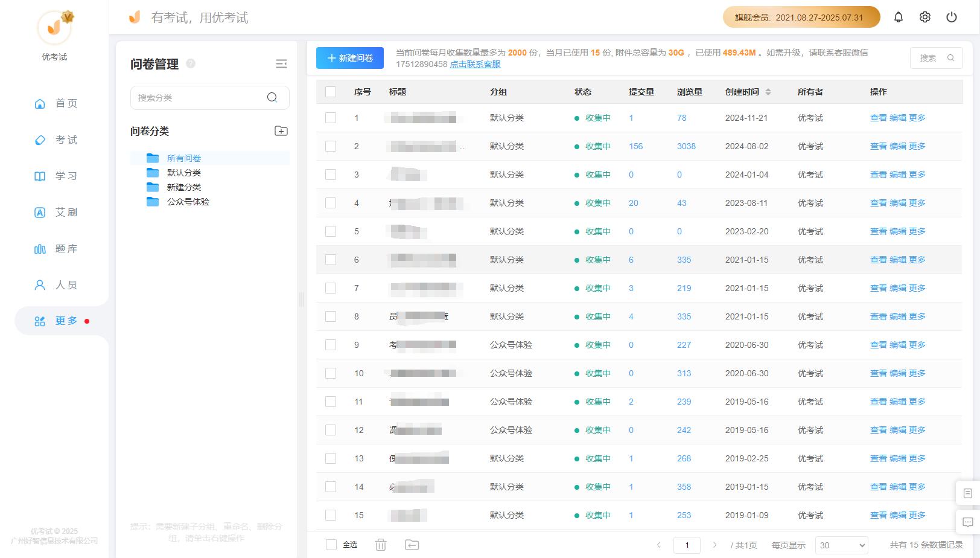980x558 pixels.
Task: Collapse the 问卷管理 panel via the menu icon
Action: 281,64
